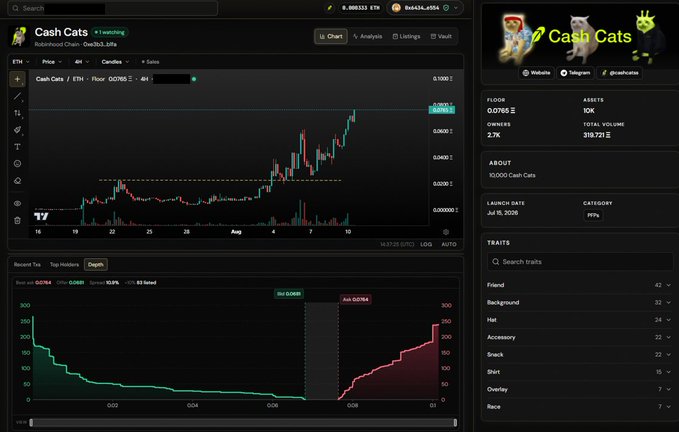Expand the Overlay trait row

click(580, 389)
